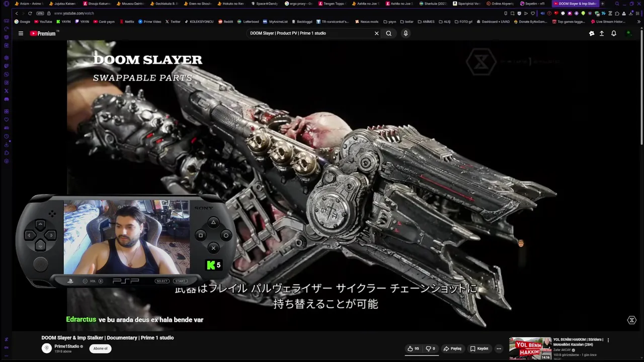Click the youtube.com address bar URL
The height and width of the screenshot is (362, 644).
click(x=74, y=13)
